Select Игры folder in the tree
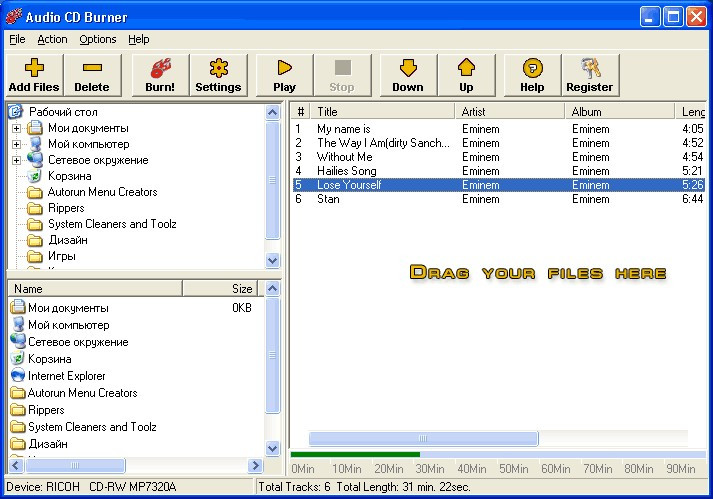This screenshot has width=713, height=499. pos(61,256)
